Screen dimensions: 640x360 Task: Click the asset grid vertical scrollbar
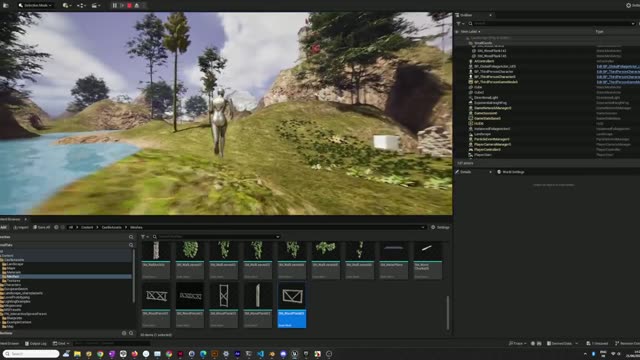[447, 312]
